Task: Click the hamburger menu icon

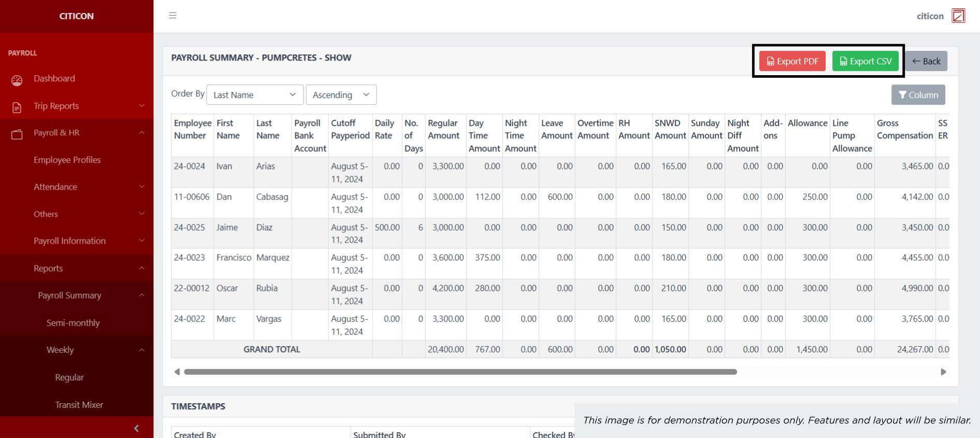Action: click(x=172, y=16)
